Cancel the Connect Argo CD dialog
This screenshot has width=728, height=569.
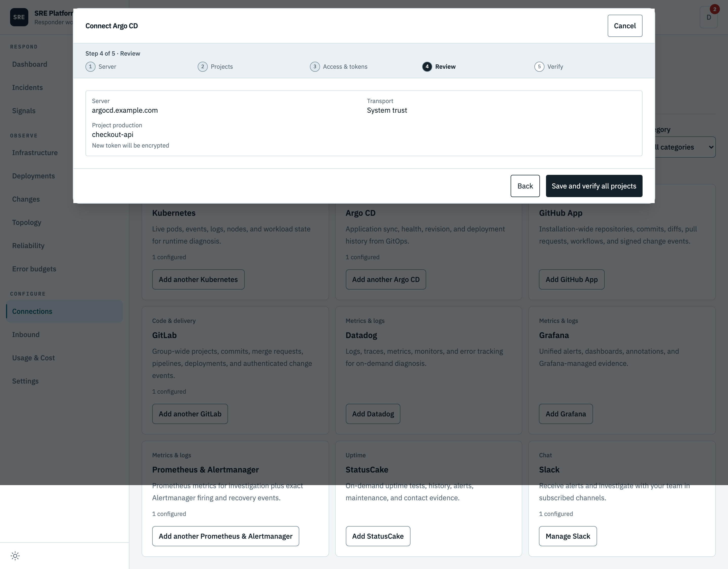coord(625,26)
